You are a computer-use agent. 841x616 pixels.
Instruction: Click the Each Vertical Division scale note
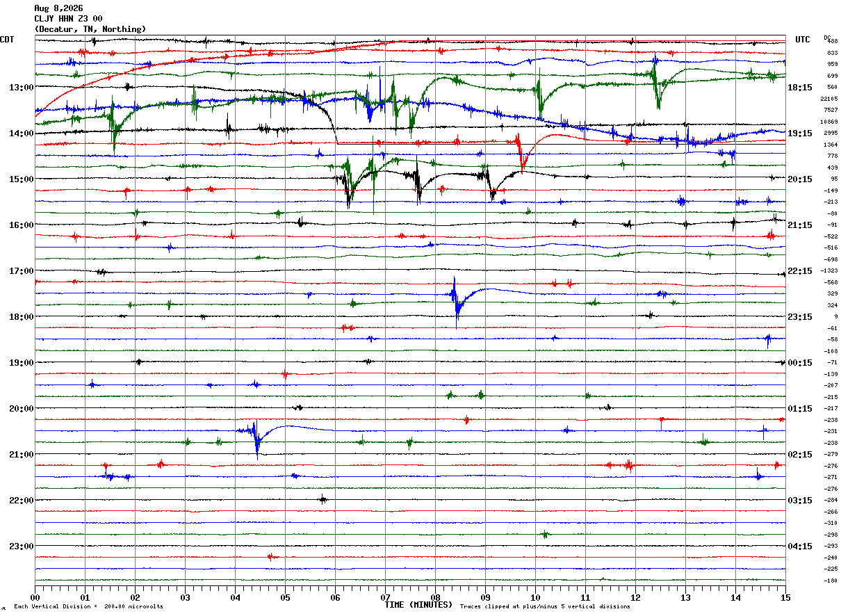(x=88, y=607)
